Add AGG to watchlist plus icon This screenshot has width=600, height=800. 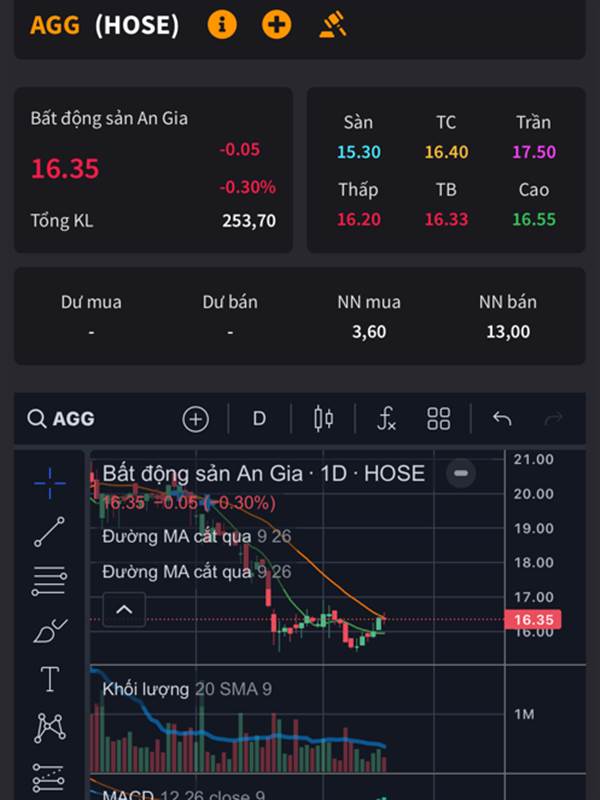click(277, 24)
